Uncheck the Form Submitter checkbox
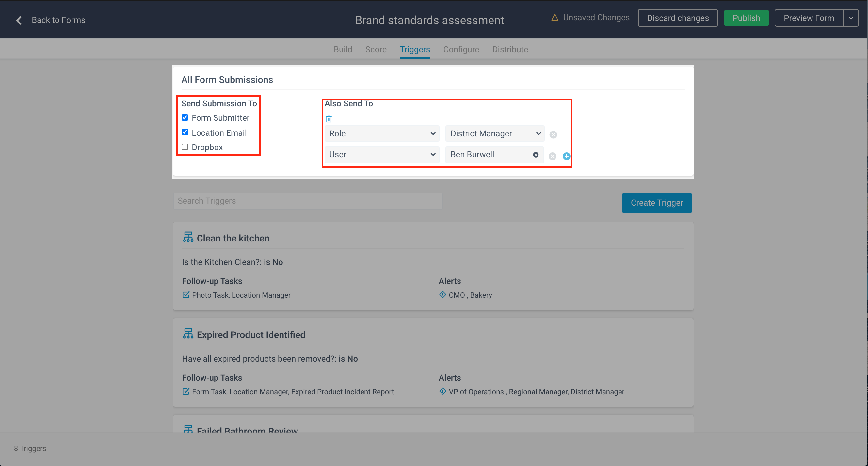868x466 pixels. tap(185, 117)
